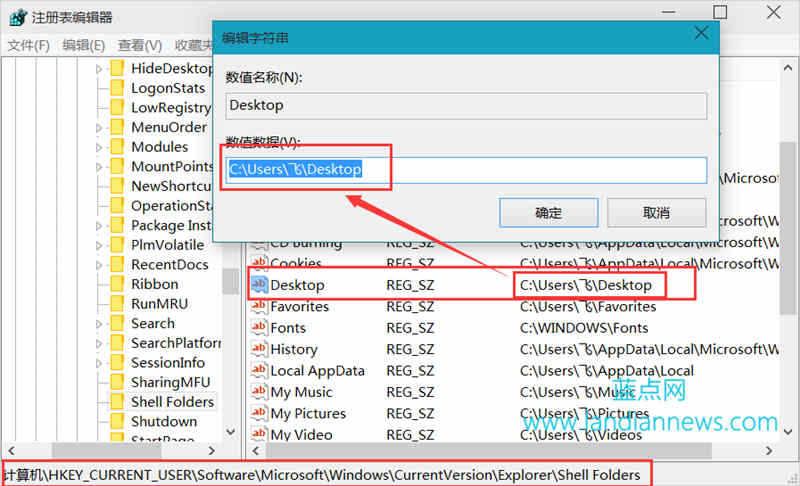Click the My Music value string icon
The height and width of the screenshot is (486, 800).
click(259, 392)
